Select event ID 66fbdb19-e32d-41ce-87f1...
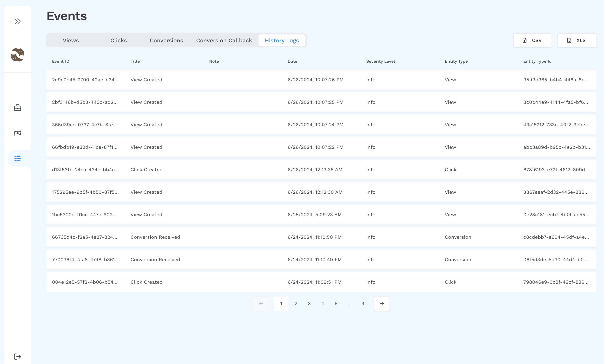The width and height of the screenshot is (604, 364). tap(85, 147)
